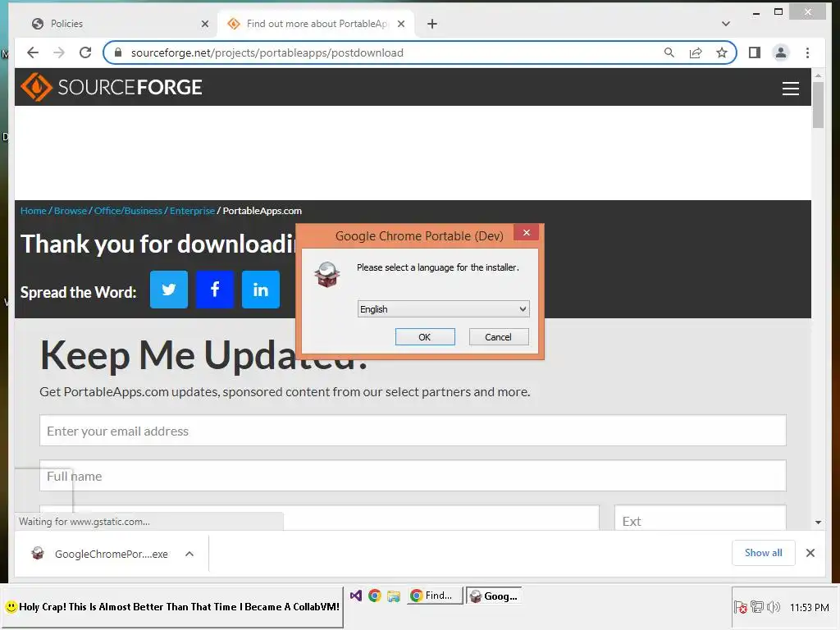Screen dimensions: 840x630
Task: Follow the Office/Business breadcrumb link
Action: pyautogui.click(x=128, y=211)
